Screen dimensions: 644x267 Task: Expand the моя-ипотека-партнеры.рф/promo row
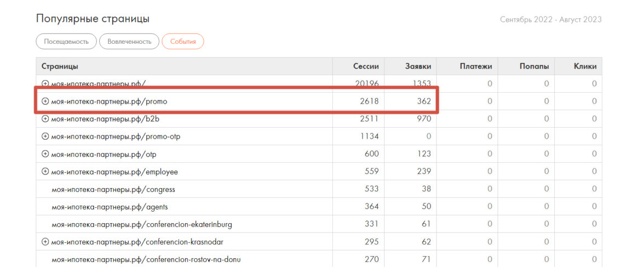pos(45,101)
